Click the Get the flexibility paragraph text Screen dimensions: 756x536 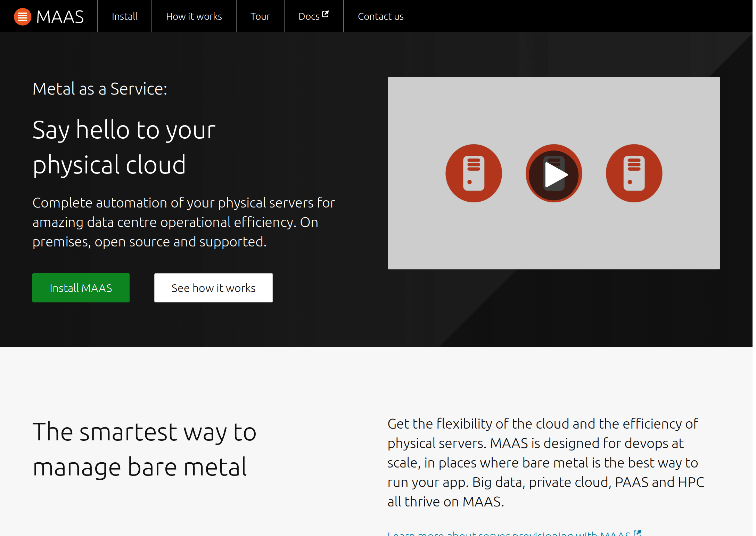point(545,462)
